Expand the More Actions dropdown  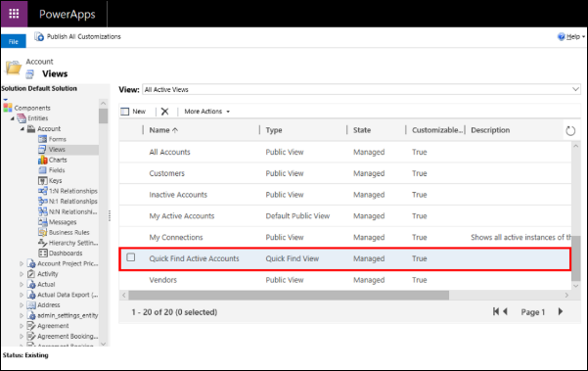[x=207, y=112]
